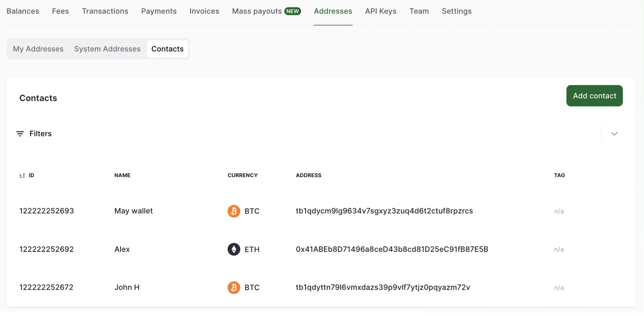Click the John H contact name
Screen dimensions: 644x316
point(127,288)
